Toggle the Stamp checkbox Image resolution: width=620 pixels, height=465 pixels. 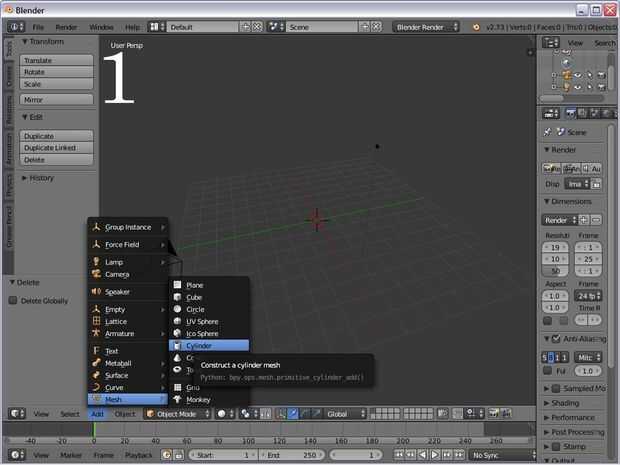pos(556,446)
